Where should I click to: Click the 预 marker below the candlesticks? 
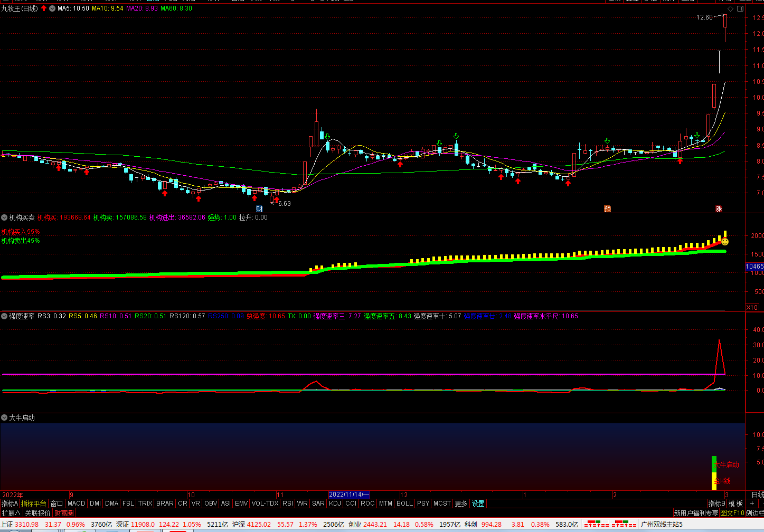(x=607, y=209)
